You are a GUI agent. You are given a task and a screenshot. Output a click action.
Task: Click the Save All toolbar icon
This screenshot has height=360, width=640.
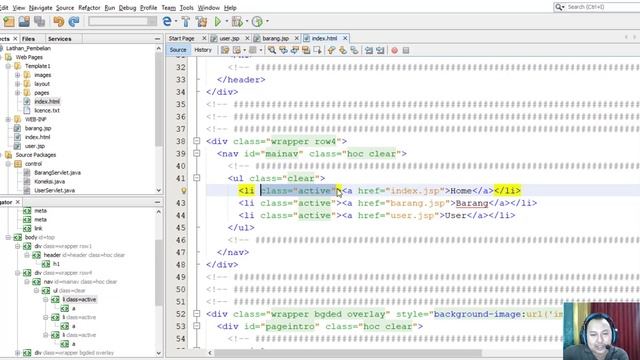[40, 22]
